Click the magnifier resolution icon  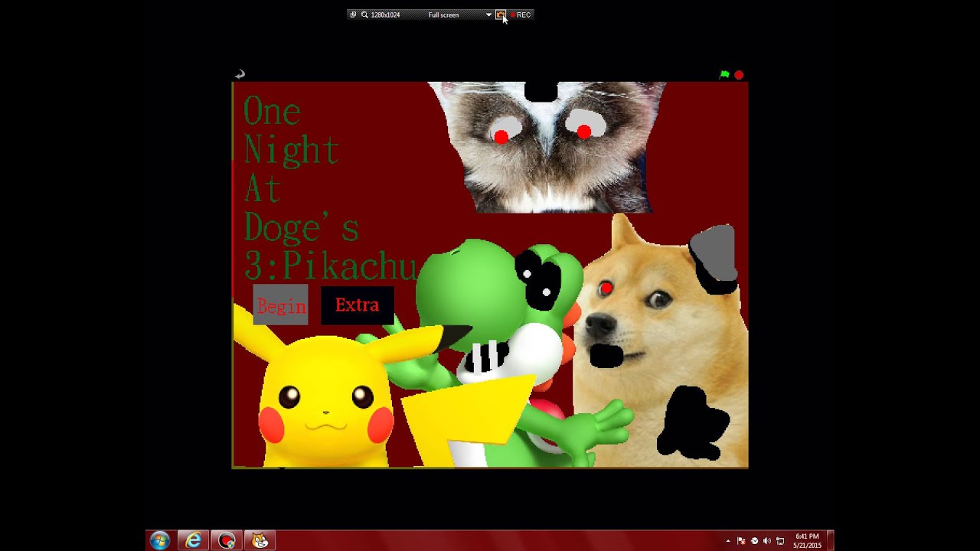364,15
